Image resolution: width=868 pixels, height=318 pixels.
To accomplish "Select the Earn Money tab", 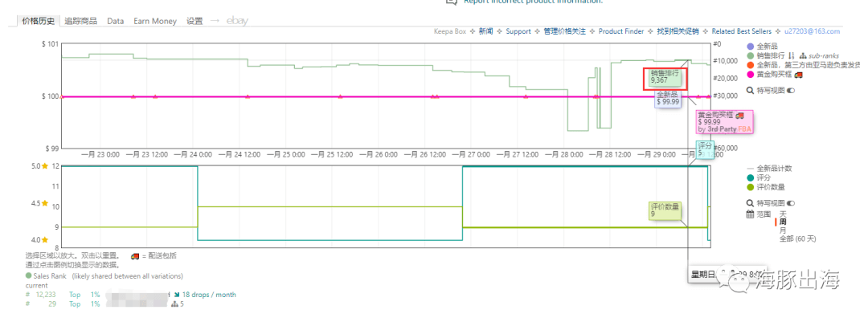I will coord(155,21).
